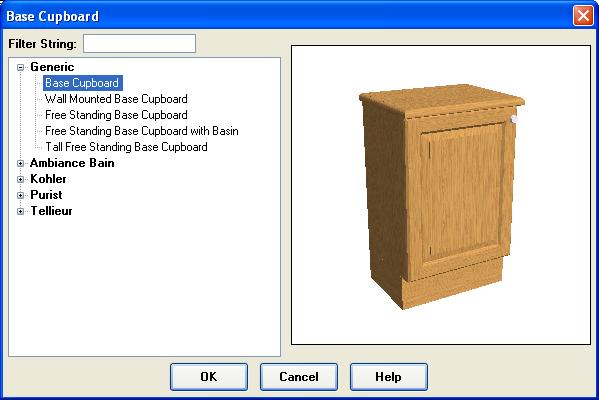
Task: Choose Free Standing Base Cupboard with Basin
Action: [x=142, y=131]
